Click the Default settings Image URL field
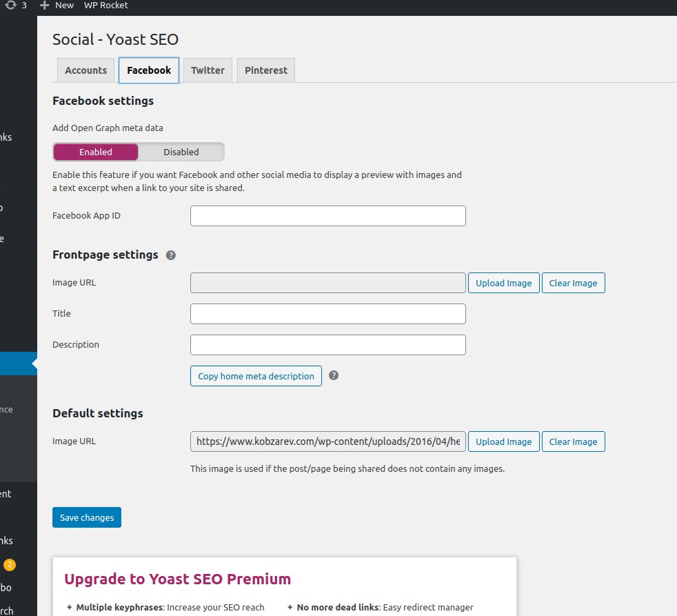This screenshot has width=677, height=616. click(328, 441)
